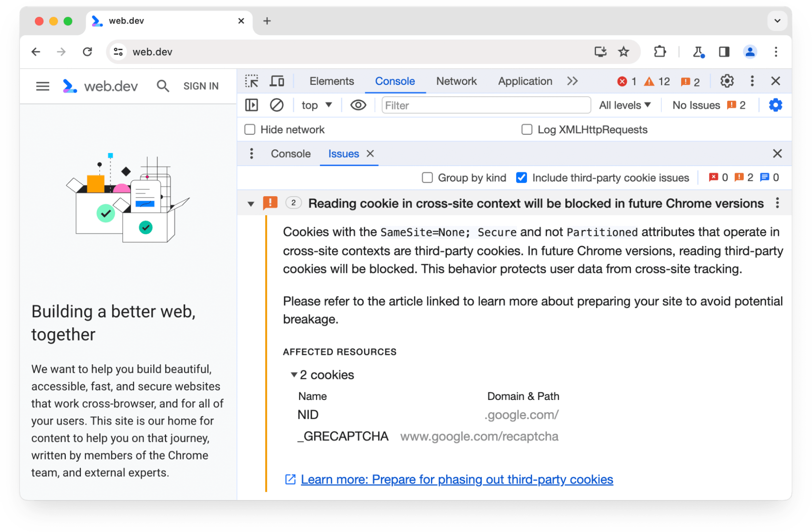Switch to the Console tab
812x532 pixels.
tap(291, 154)
